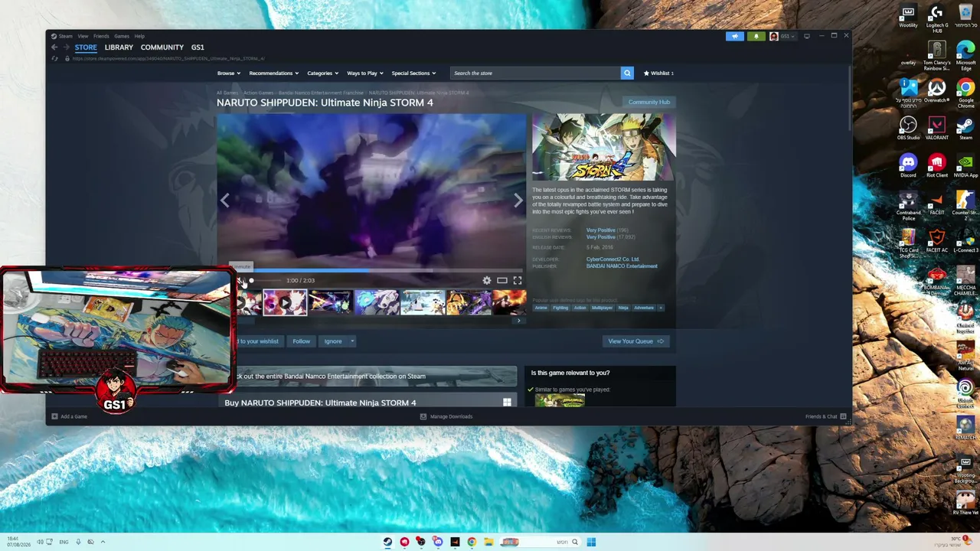Viewport: 980px width, 551px height.
Task: Open VALORANT desktop shortcut
Action: coord(936,129)
